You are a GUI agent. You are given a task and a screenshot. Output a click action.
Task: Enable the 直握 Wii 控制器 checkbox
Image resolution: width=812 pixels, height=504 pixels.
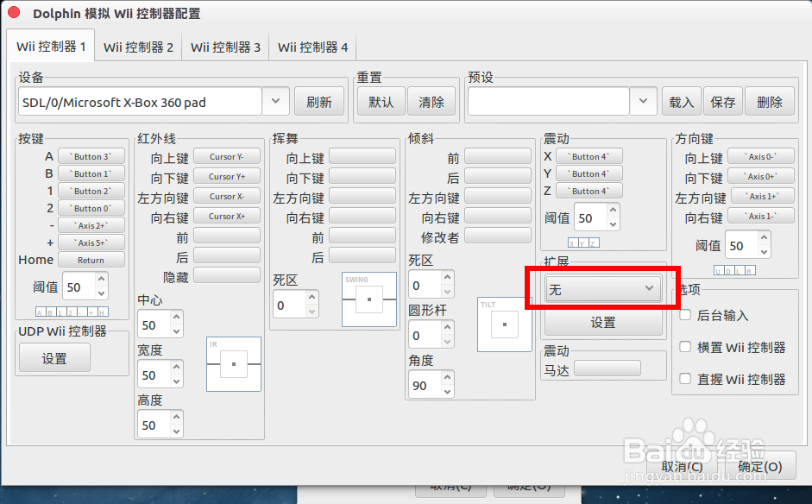coord(685,379)
